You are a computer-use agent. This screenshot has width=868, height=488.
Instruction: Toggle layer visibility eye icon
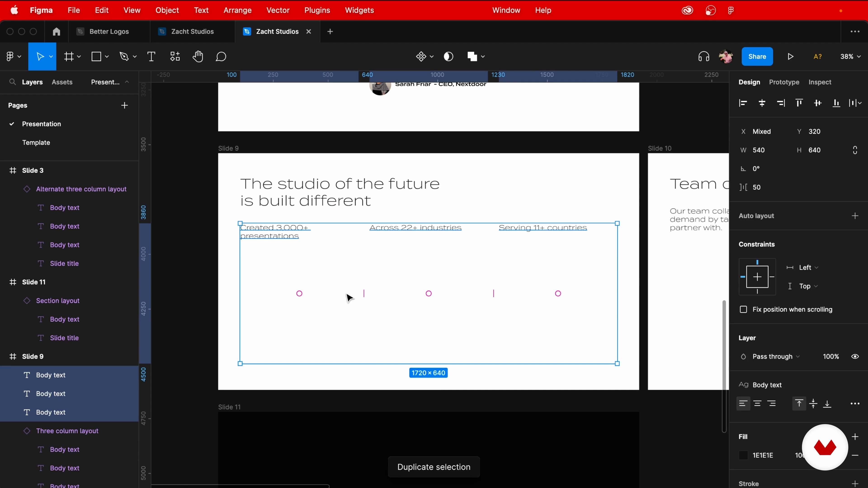click(x=855, y=357)
